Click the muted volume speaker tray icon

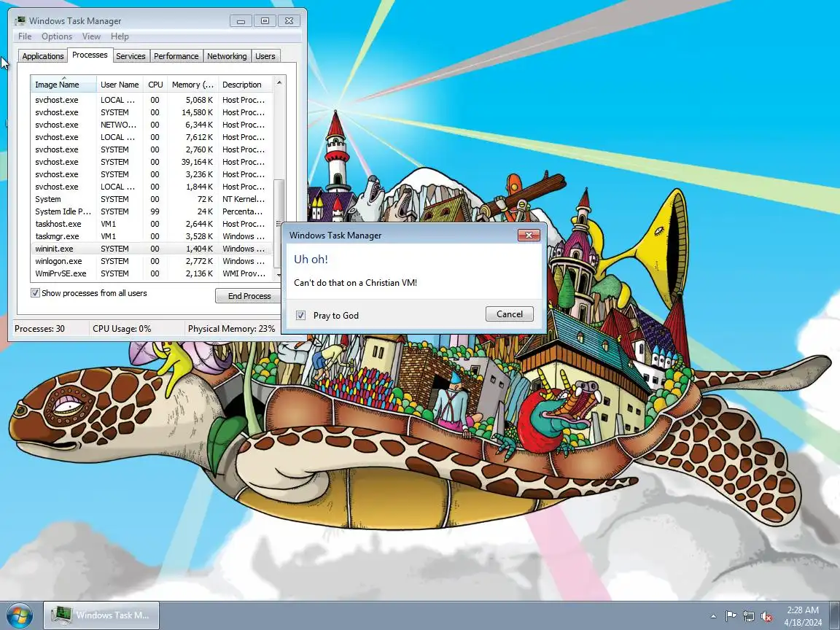pyautogui.click(x=766, y=616)
